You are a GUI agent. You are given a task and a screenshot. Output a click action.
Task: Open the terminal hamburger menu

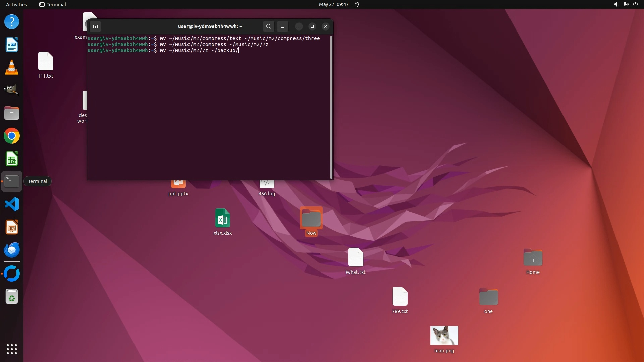pyautogui.click(x=283, y=26)
